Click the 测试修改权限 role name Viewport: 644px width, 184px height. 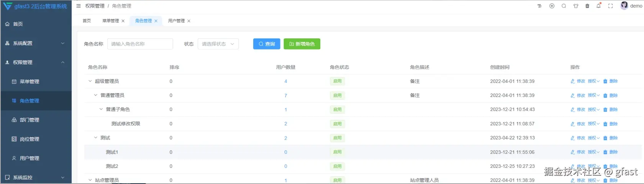pyautogui.click(x=126, y=124)
